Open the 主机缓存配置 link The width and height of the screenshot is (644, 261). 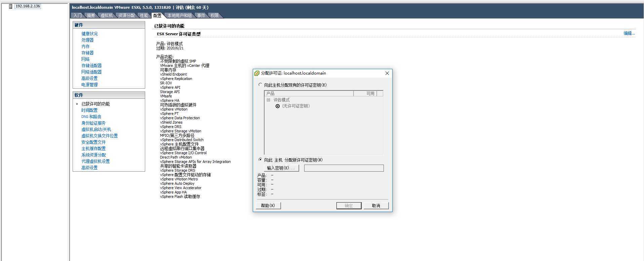(x=93, y=148)
